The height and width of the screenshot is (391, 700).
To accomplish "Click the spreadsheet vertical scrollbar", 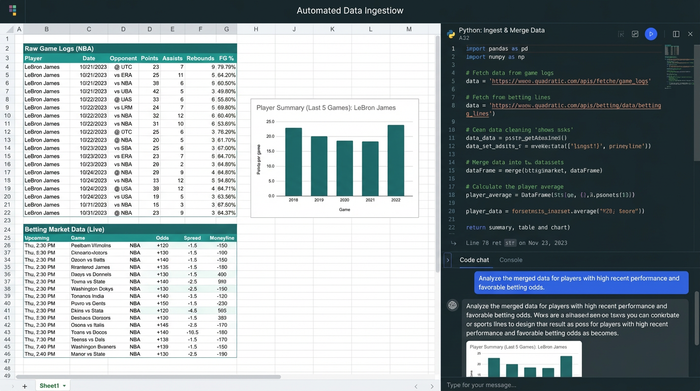I will point(438,154).
